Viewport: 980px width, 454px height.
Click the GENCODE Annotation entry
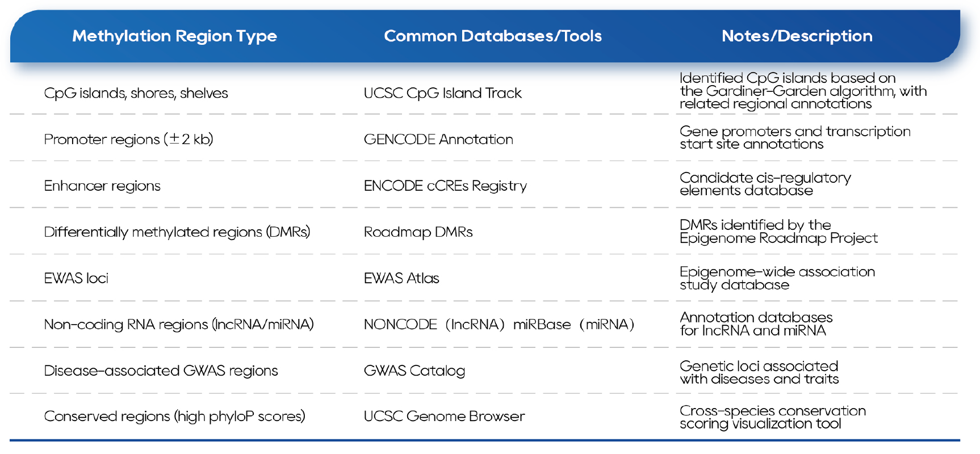[x=438, y=139]
